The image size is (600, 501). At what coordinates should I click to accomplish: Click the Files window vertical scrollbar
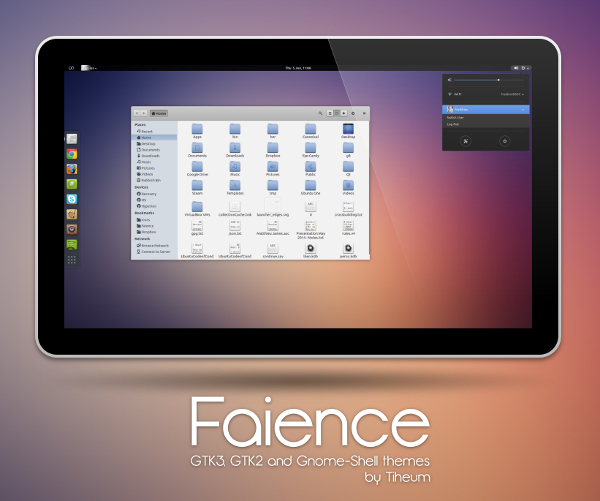click(x=369, y=188)
